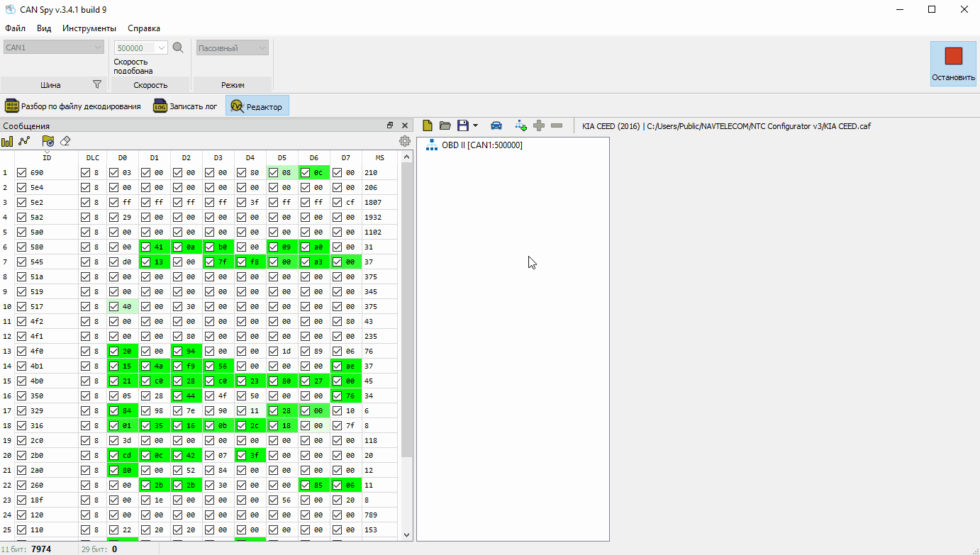Click MS value 1807 in row 5e2
Viewport: 980px width, 555px height.
click(x=373, y=202)
